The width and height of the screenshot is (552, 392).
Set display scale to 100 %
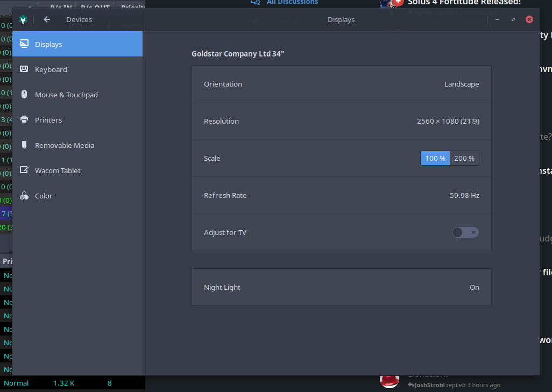pyautogui.click(x=435, y=158)
